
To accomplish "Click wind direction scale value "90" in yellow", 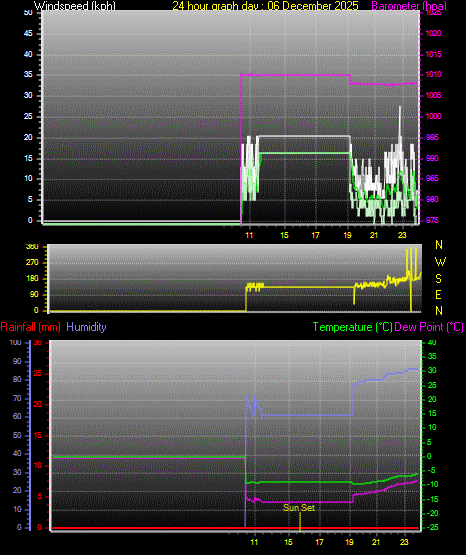I will coord(34,294).
